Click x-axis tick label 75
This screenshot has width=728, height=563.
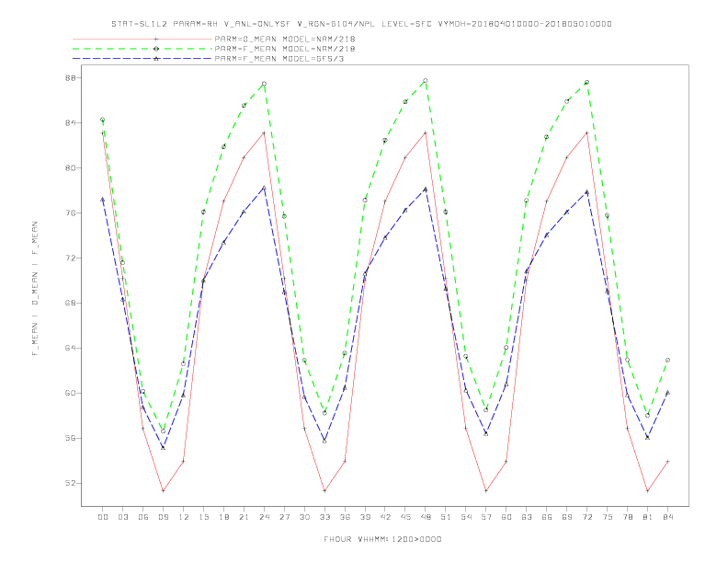[608, 517]
